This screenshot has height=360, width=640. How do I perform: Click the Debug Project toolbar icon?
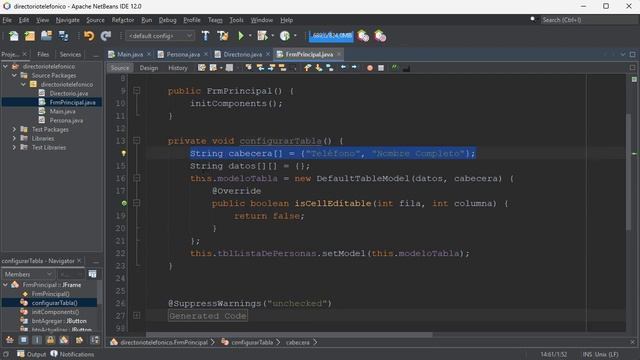(x=262, y=36)
